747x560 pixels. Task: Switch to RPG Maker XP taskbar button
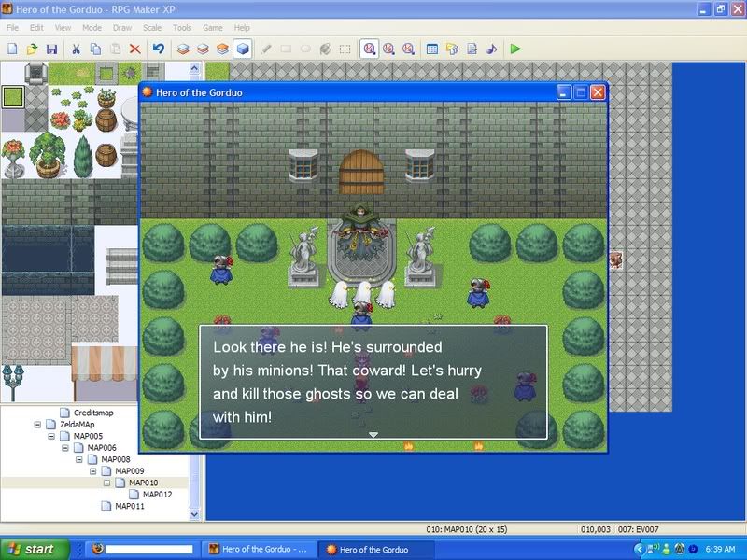pos(261,550)
